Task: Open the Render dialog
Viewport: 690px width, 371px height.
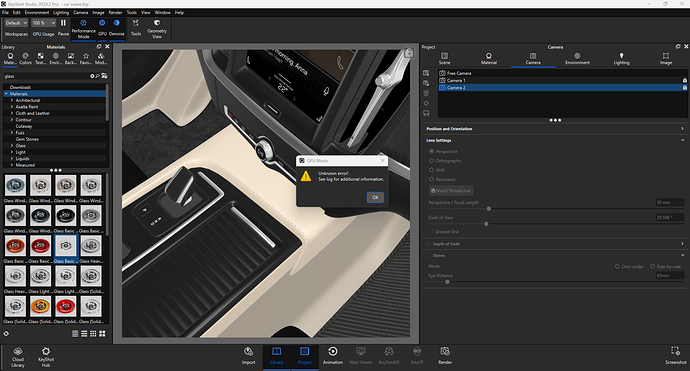Action: [x=445, y=356]
